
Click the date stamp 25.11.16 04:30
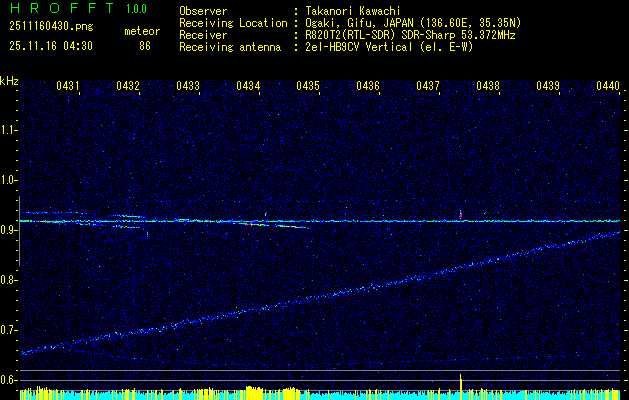pyautogui.click(x=51, y=46)
